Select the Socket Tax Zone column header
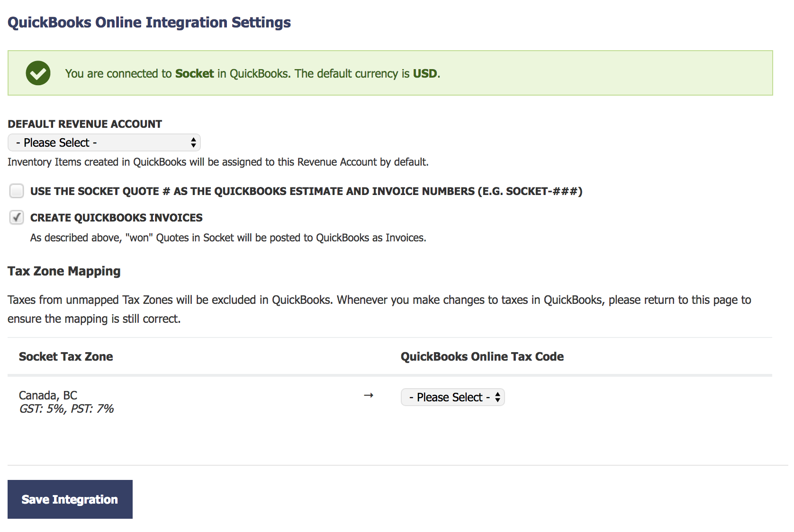 66,356
